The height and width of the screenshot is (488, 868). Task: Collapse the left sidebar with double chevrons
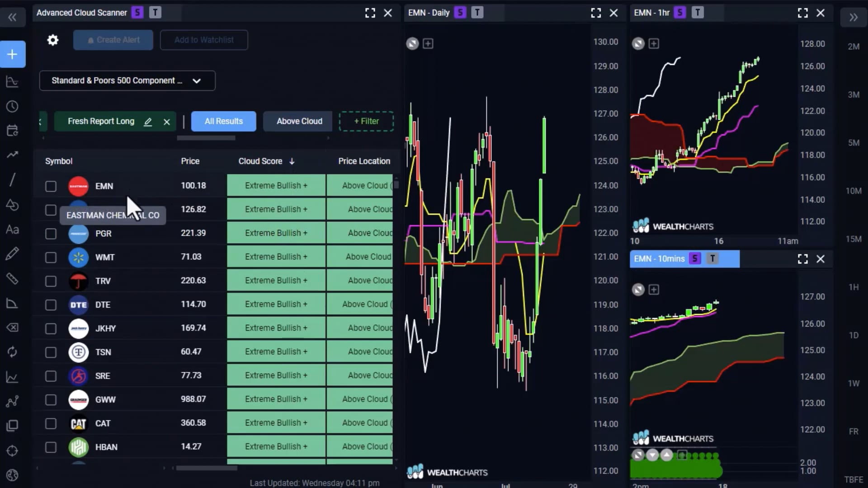point(12,18)
